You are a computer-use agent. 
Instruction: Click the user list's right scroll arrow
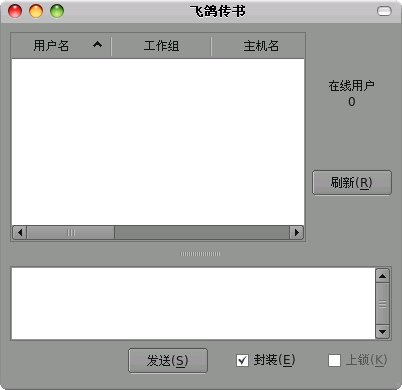click(x=296, y=232)
